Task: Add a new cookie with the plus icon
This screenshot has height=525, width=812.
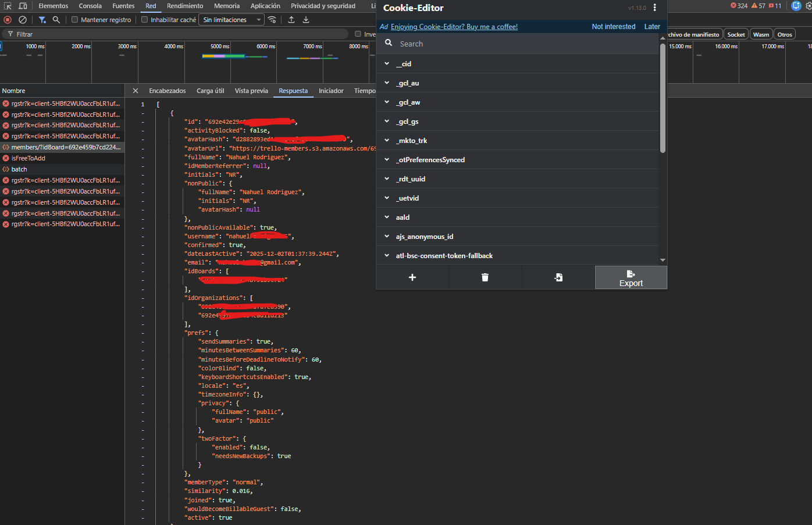Action: [x=412, y=277]
